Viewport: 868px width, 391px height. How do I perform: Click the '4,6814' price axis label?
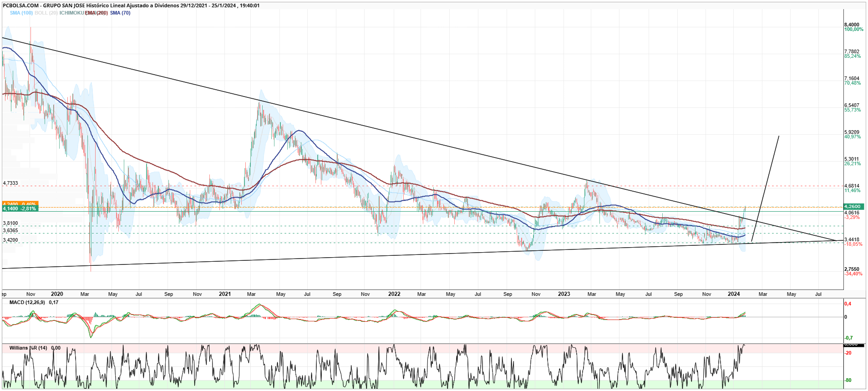click(852, 186)
